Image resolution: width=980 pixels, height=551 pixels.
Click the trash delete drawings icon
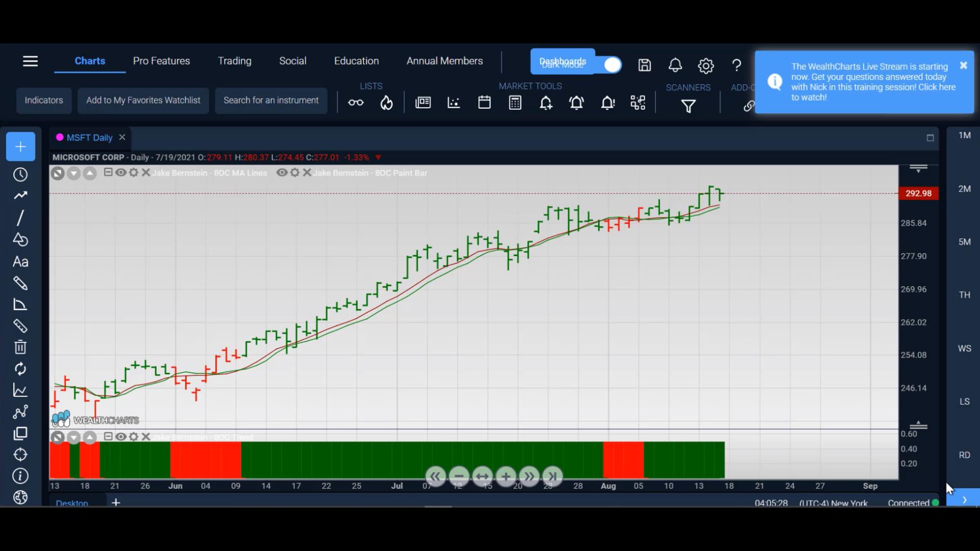coord(20,347)
